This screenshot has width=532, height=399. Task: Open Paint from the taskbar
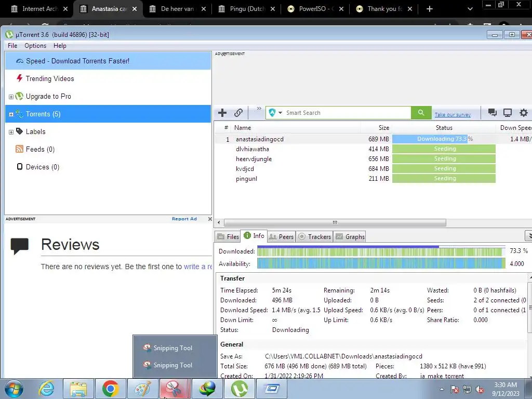142,389
